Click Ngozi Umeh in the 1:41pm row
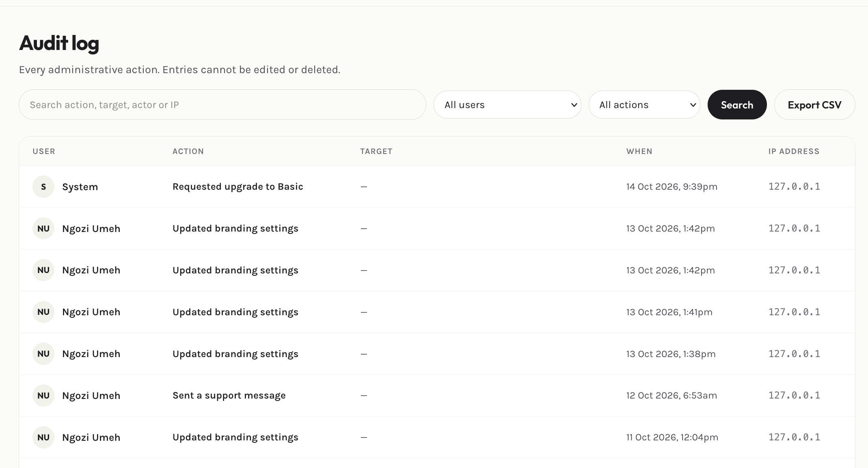Viewport: 868px width, 468px height. click(x=91, y=312)
